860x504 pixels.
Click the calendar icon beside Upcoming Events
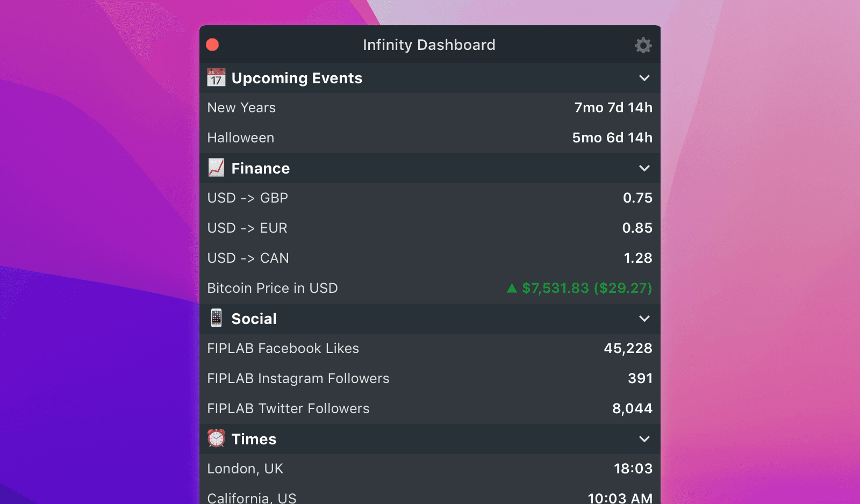[x=216, y=78]
